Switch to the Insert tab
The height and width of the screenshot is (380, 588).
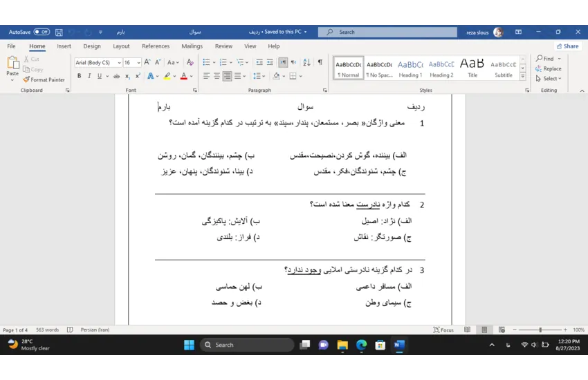pyautogui.click(x=64, y=46)
